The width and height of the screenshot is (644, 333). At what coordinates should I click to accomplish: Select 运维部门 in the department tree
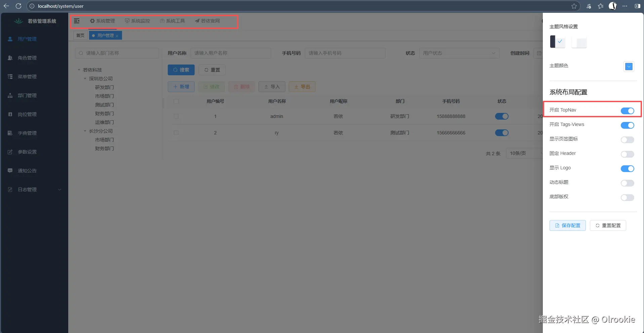(105, 122)
